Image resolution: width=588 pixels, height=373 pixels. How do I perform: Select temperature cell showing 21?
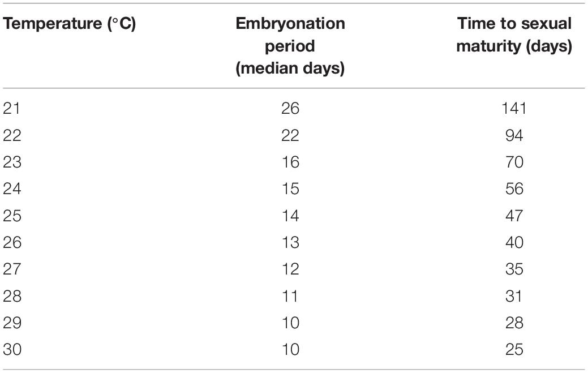[x=12, y=108]
